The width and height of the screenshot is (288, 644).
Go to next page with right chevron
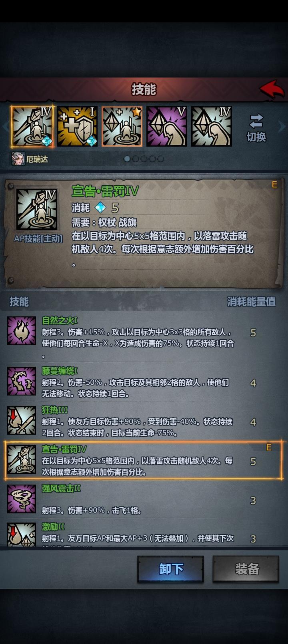click(282, 126)
